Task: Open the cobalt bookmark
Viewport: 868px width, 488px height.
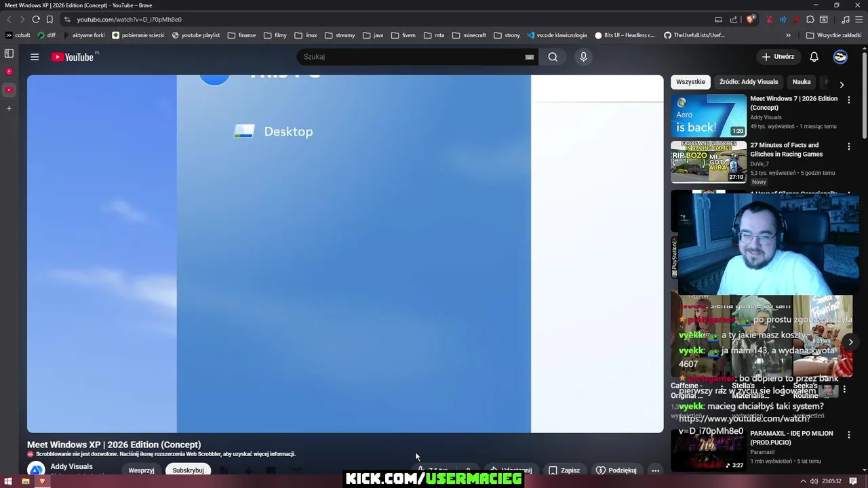Action: (18, 35)
